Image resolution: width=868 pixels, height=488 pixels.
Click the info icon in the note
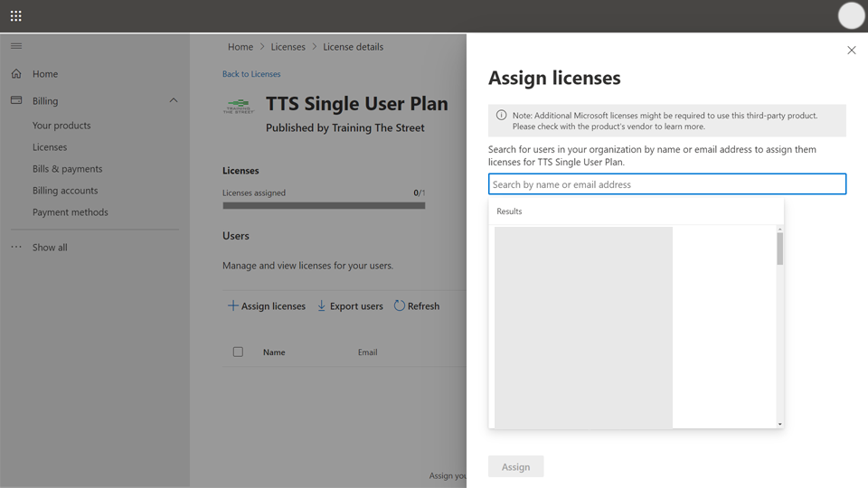[x=501, y=115]
